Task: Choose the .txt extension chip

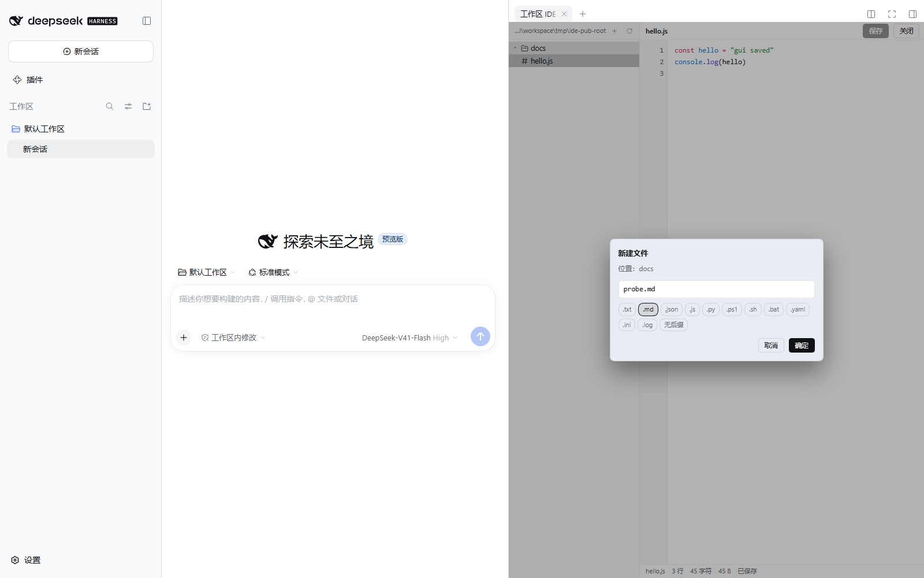Action: coord(627,310)
